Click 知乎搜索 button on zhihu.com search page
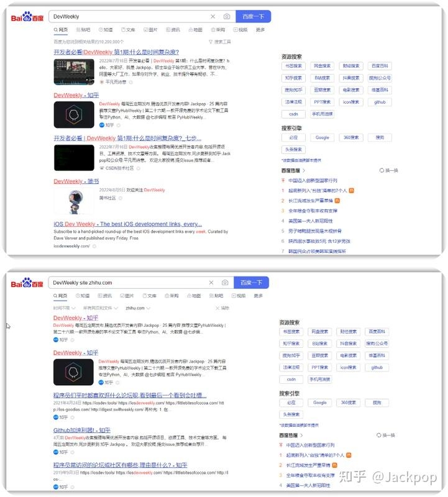The height and width of the screenshot is (497, 448). [291, 344]
